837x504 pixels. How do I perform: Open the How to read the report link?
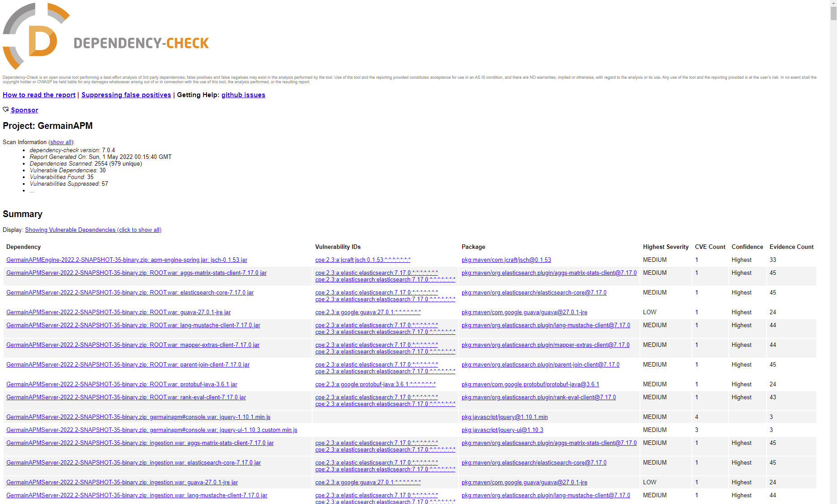pyautogui.click(x=39, y=95)
